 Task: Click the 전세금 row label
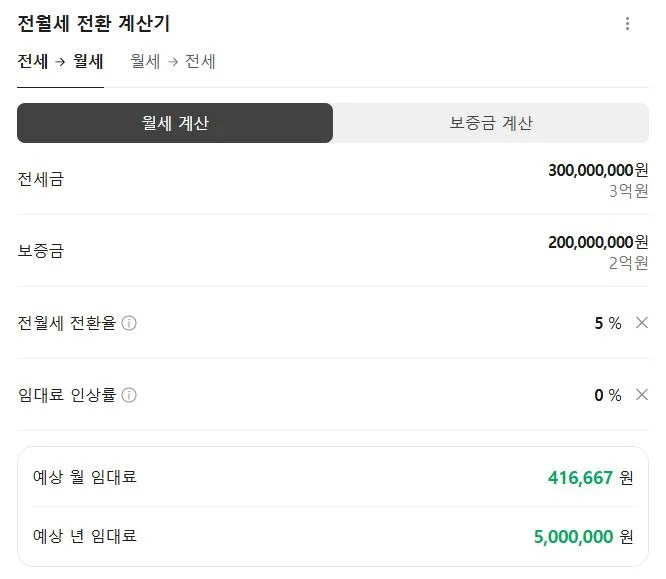41,179
